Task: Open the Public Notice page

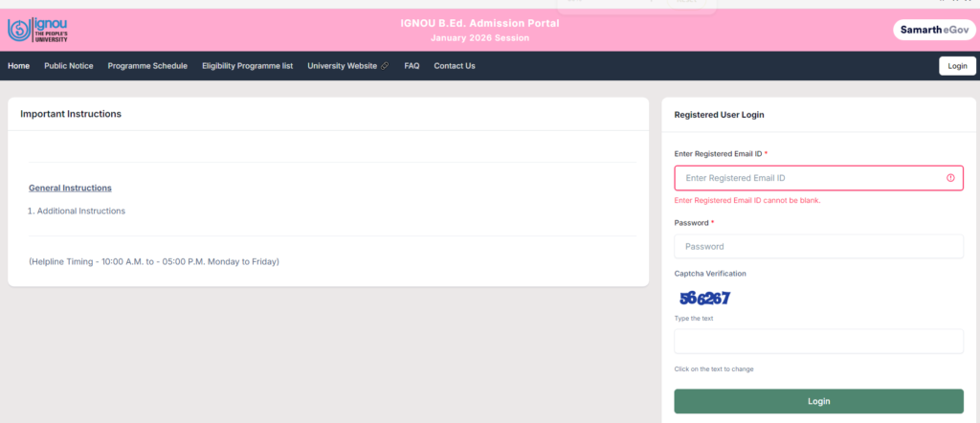Action: (x=69, y=66)
